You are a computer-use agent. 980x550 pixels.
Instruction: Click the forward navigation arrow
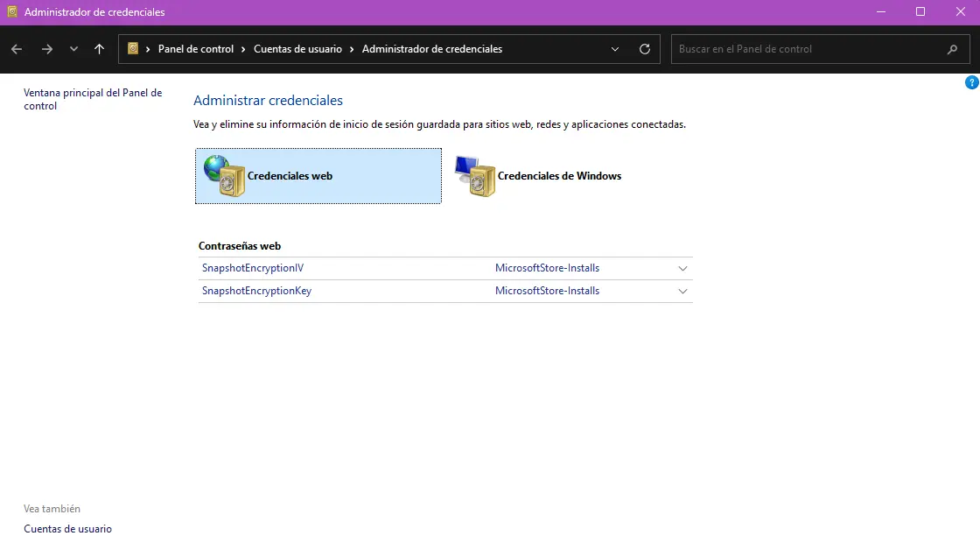47,49
